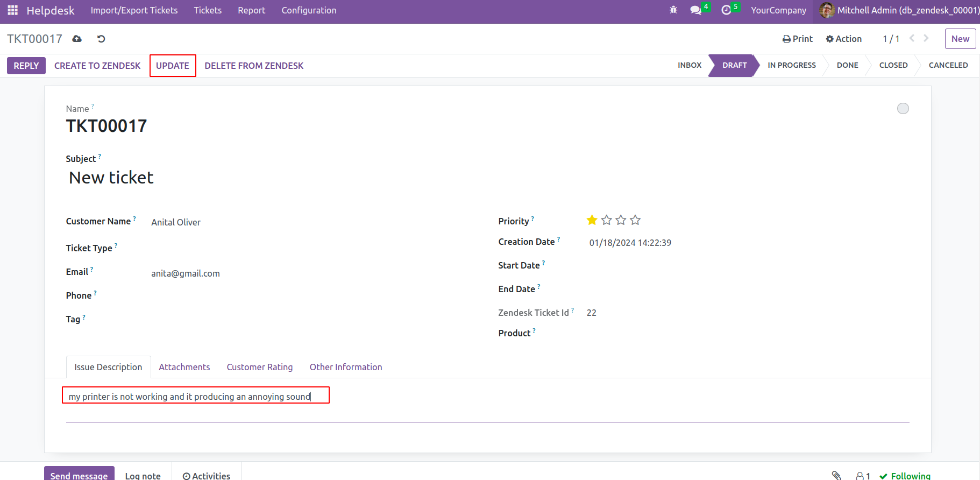
Task: Click the Zendesk Ticket Id value 22
Action: click(x=592, y=313)
